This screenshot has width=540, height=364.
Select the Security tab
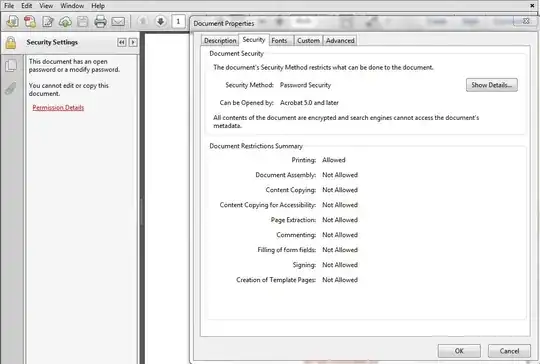(254, 40)
